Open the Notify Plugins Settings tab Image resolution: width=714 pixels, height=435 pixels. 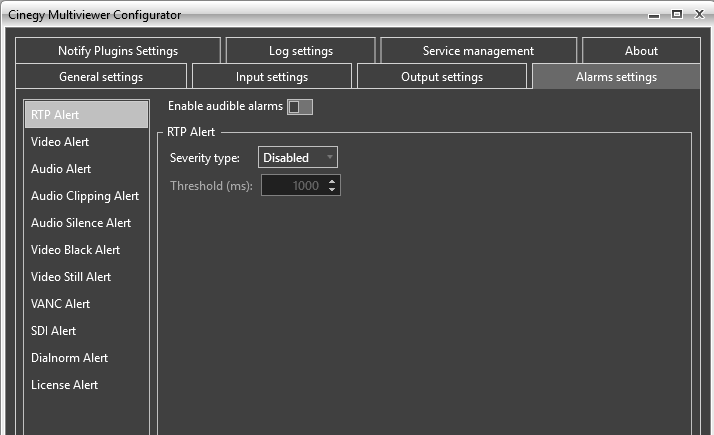pyautogui.click(x=118, y=51)
